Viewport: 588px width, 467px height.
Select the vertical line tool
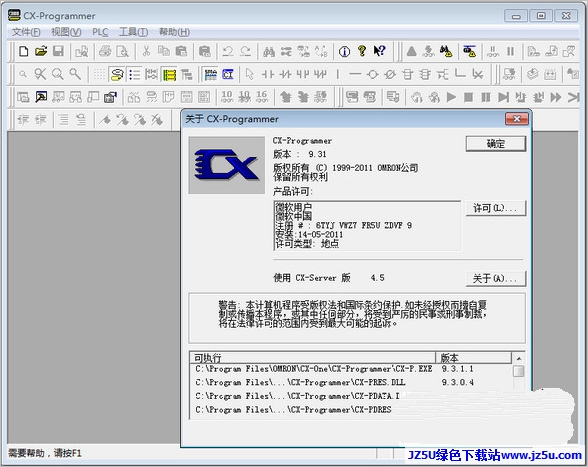click(x=338, y=74)
